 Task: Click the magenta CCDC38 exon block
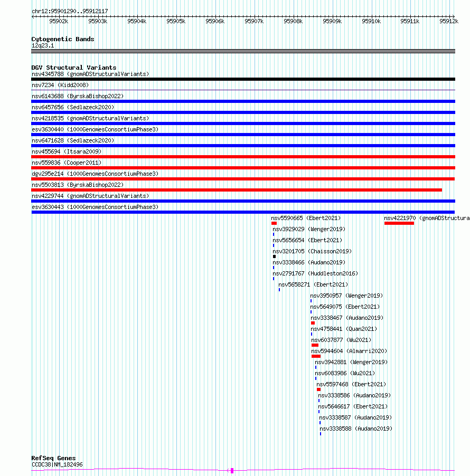pyautogui.click(x=232, y=471)
